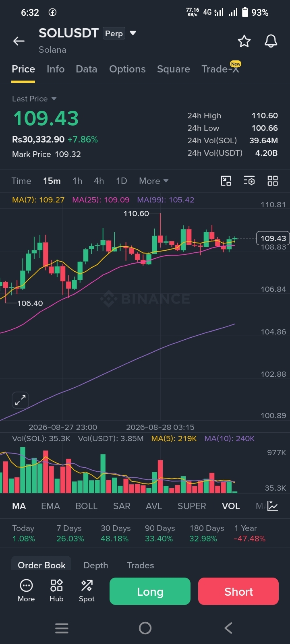The height and width of the screenshot is (644, 290).
Task: Select the SAR indicator
Action: [x=122, y=506]
